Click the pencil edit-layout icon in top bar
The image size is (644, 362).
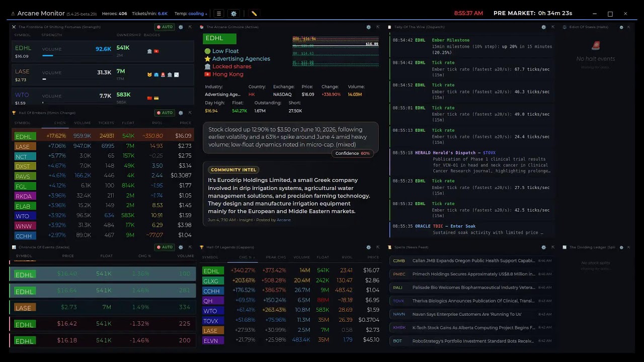click(x=254, y=14)
